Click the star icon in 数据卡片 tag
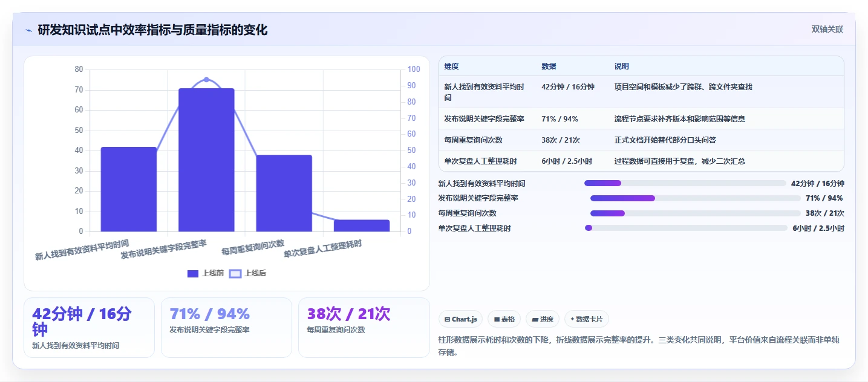The image size is (868, 382). point(572,319)
